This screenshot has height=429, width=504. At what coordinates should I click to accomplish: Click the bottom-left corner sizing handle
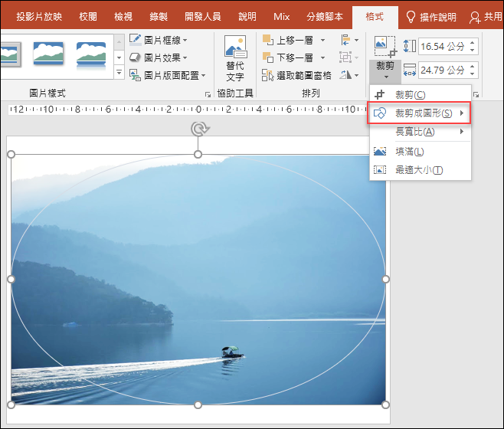tap(11, 404)
